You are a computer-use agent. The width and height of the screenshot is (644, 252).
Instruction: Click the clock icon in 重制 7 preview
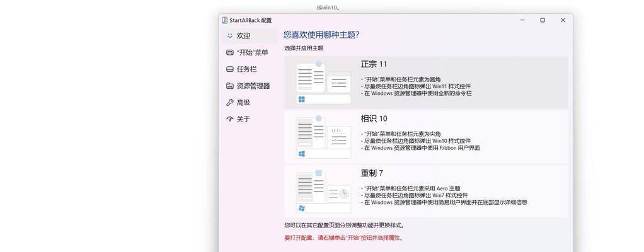[x=344, y=193]
